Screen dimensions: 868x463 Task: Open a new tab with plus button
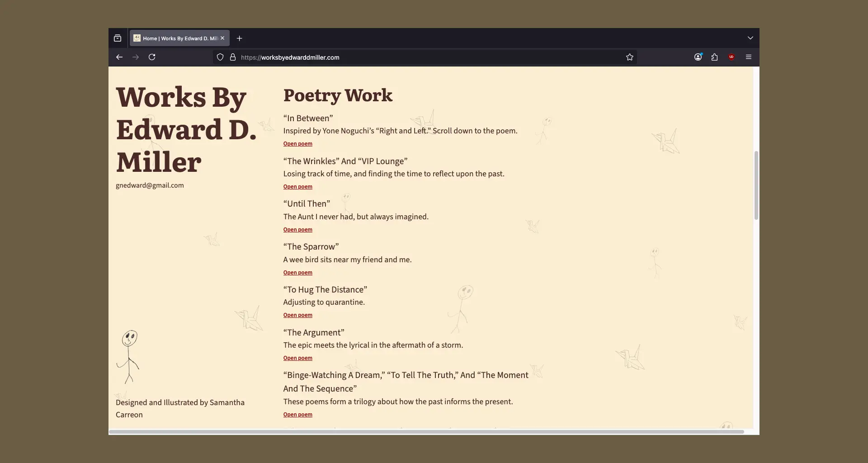click(240, 38)
